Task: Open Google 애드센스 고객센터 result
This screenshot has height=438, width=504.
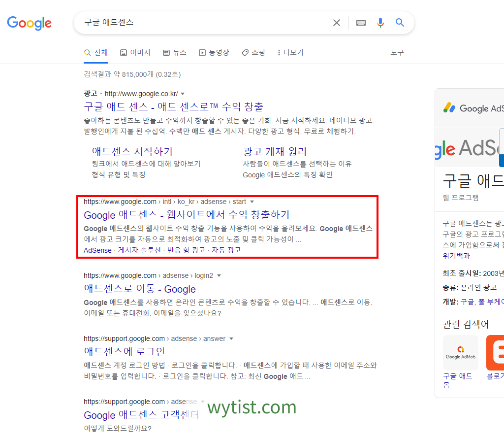Action: pos(141,415)
